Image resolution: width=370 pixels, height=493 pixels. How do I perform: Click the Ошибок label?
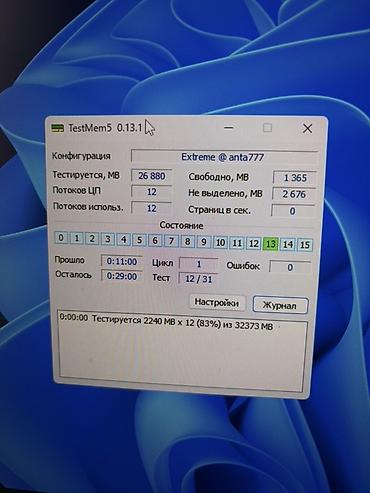coord(243,266)
